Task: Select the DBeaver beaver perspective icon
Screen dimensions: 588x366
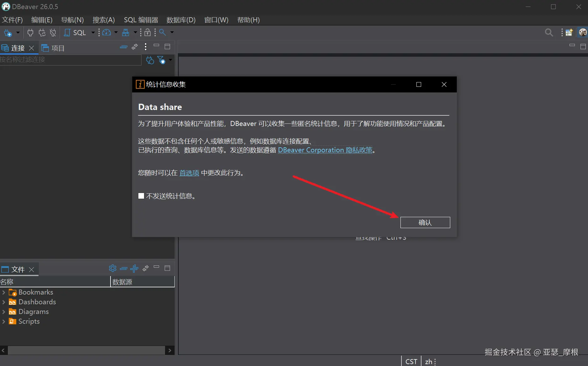Action: point(583,33)
